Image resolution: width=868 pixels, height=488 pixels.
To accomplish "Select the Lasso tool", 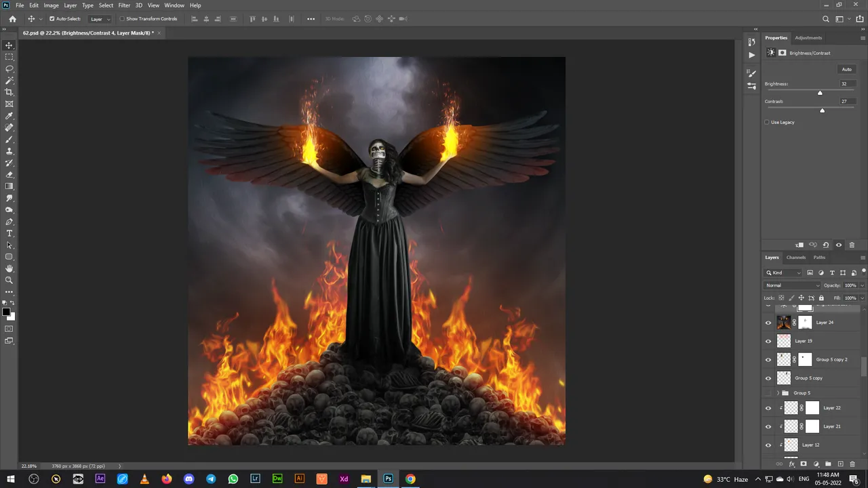I will pyautogui.click(x=9, y=69).
